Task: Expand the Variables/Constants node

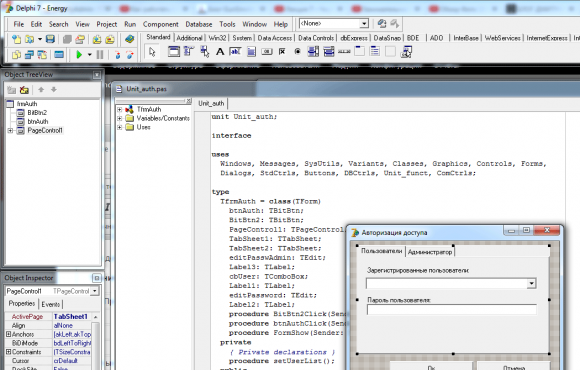Action: coord(119,118)
